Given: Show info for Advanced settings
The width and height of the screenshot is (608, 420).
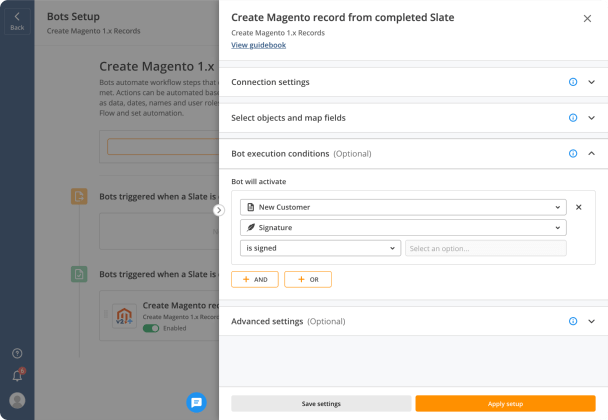Looking at the screenshot, I should (573, 321).
